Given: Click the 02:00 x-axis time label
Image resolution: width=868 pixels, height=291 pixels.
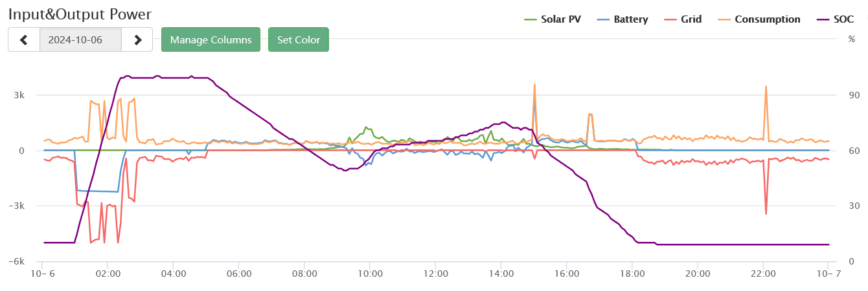Looking at the screenshot, I should click(108, 274).
